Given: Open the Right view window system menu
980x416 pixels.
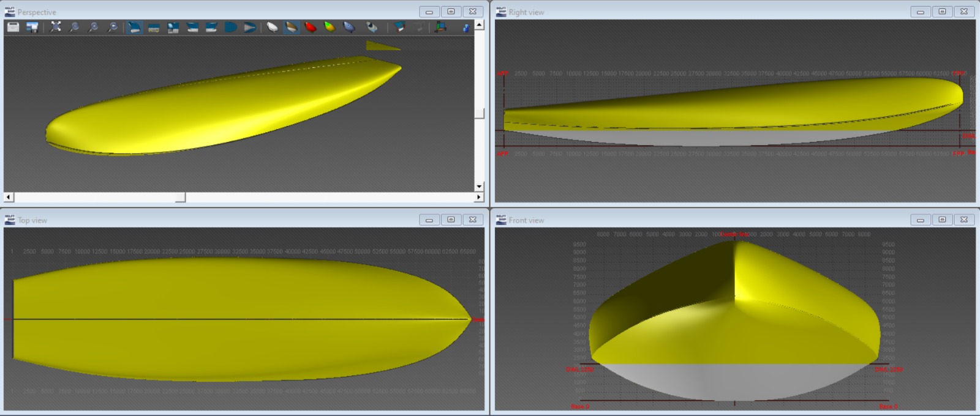Looking at the screenshot, I should click(501, 12).
